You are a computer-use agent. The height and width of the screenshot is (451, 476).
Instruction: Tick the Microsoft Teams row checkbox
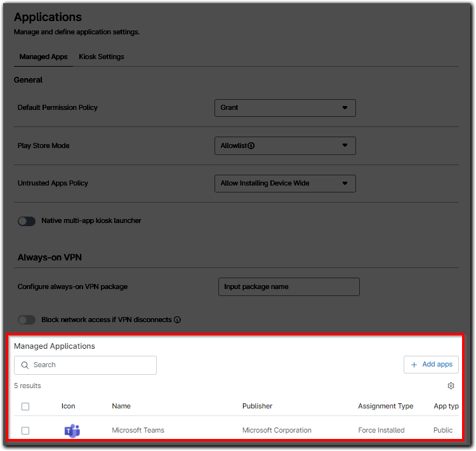[x=25, y=431]
